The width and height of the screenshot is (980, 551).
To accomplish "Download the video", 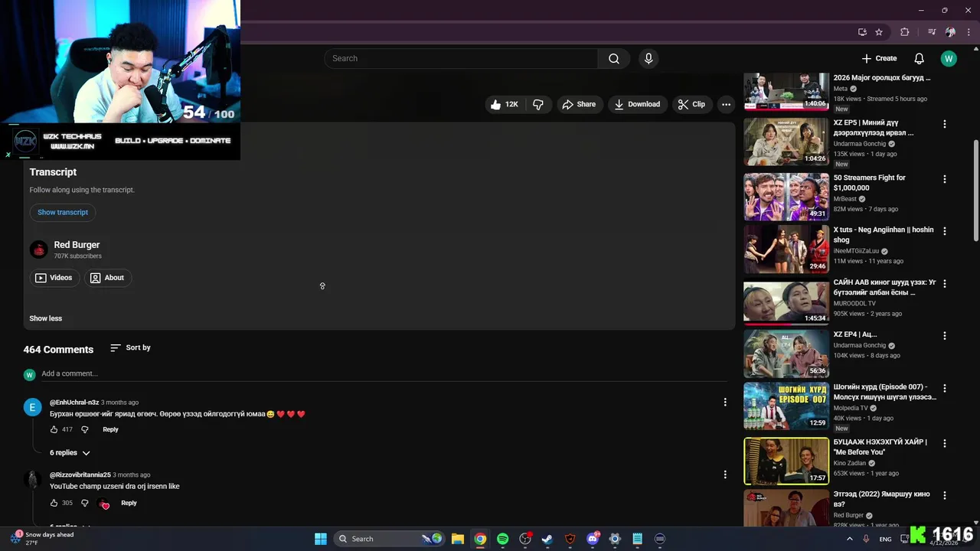I will pos(637,104).
